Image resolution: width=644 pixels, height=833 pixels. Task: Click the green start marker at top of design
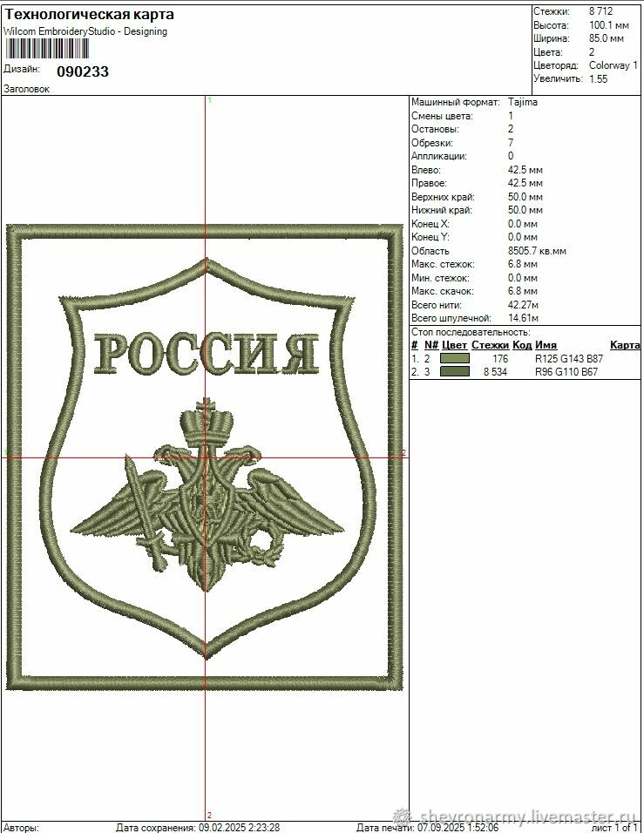point(209,101)
